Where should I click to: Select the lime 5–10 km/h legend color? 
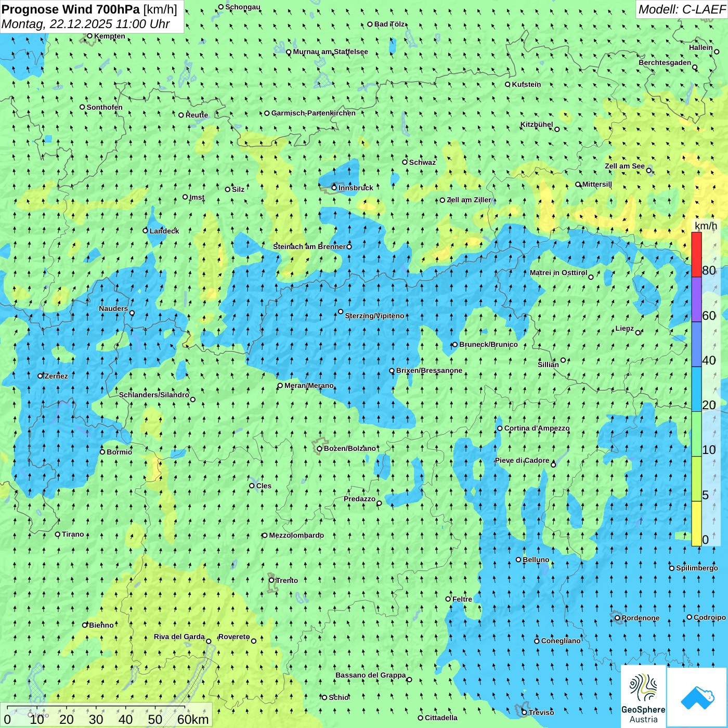tap(696, 479)
